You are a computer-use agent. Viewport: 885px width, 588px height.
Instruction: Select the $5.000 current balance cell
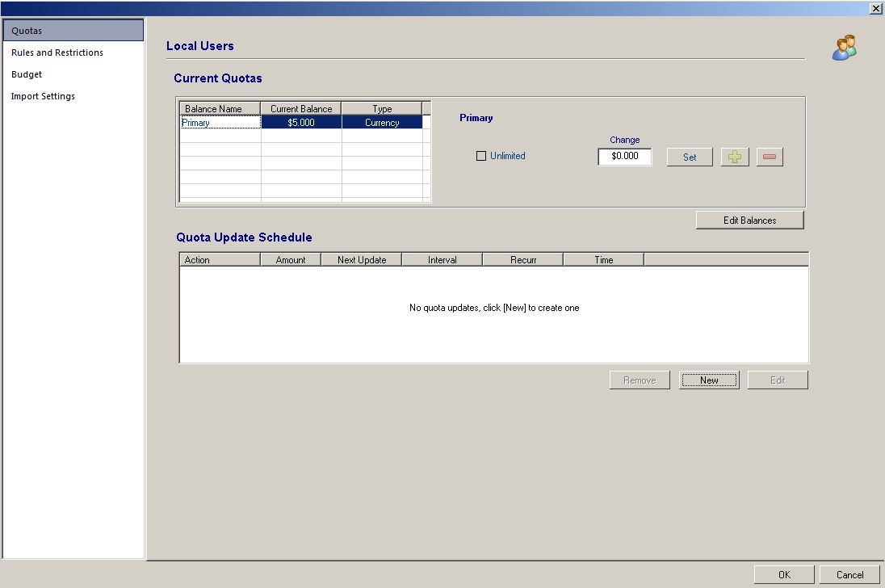301,123
